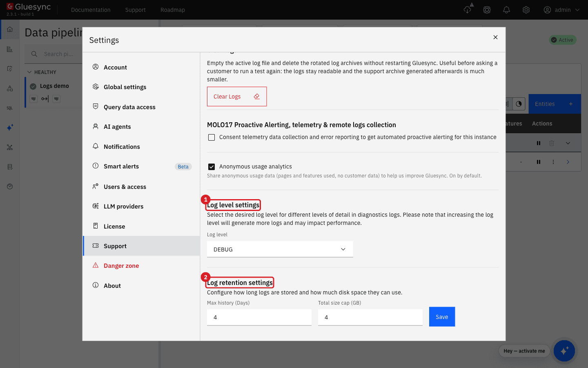Enable telemetry data collection consent checkbox

pos(212,137)
